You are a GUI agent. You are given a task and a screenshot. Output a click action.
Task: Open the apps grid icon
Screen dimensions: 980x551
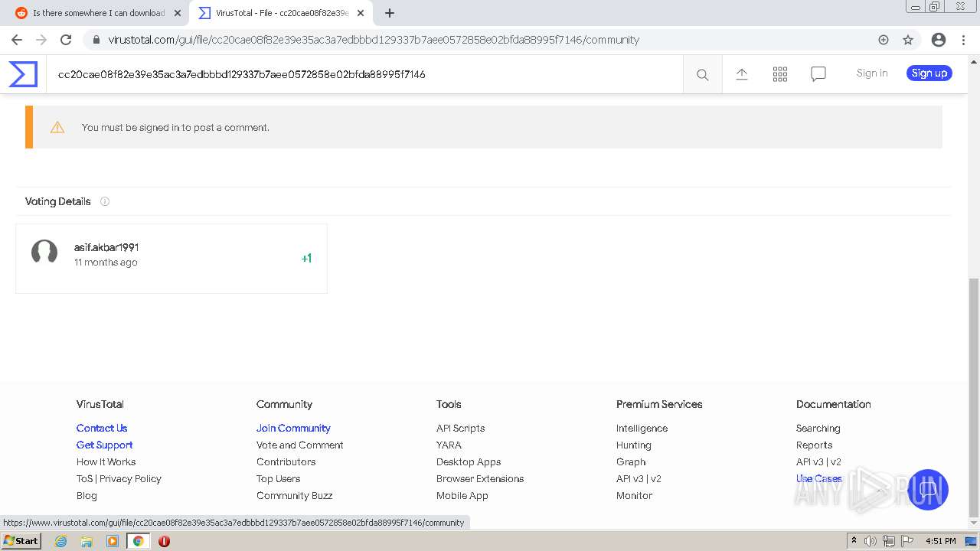tap(780, 73)
